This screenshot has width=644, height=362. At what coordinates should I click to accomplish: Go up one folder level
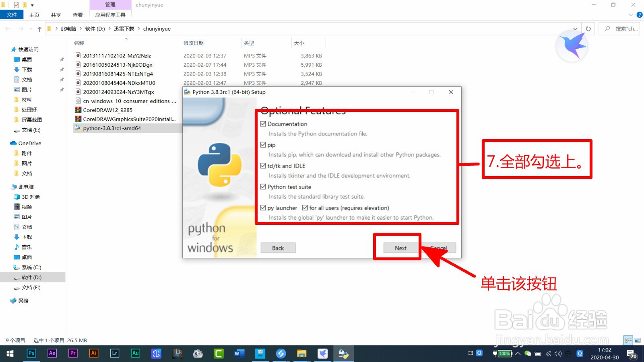(x=39, y=29)
